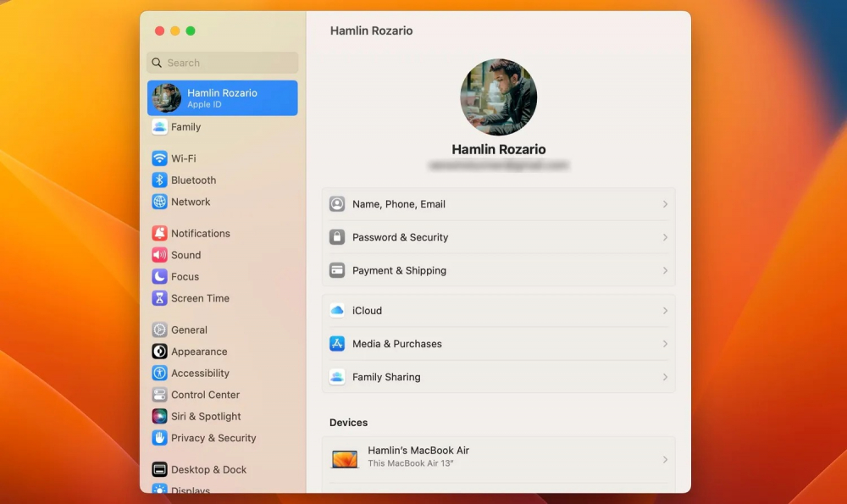
Task: Open Appearance settings icon
Action: (160, 352)
